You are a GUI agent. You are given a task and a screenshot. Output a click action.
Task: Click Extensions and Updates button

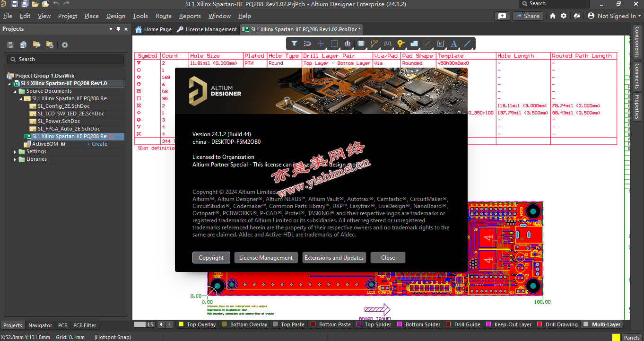(x=334, y=258)
